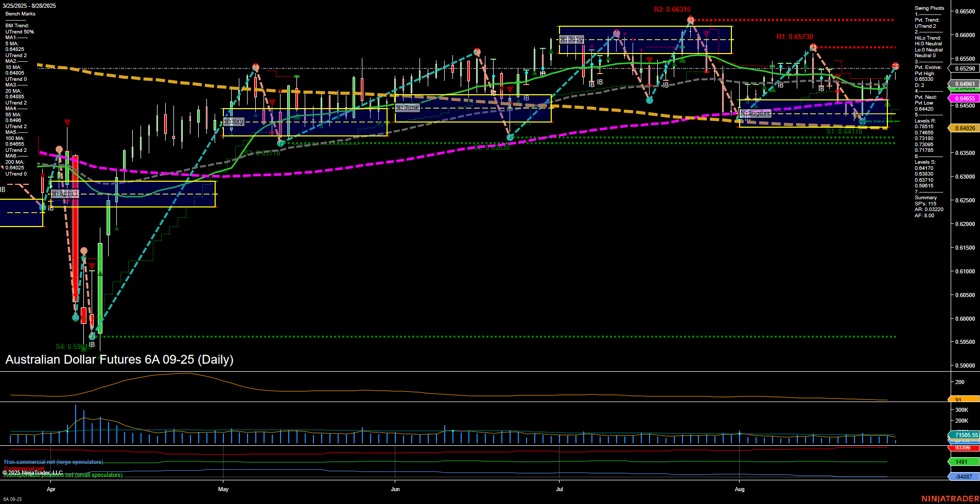Click the blue -94887 net position tag
The image size is (980, 504).
964,477
